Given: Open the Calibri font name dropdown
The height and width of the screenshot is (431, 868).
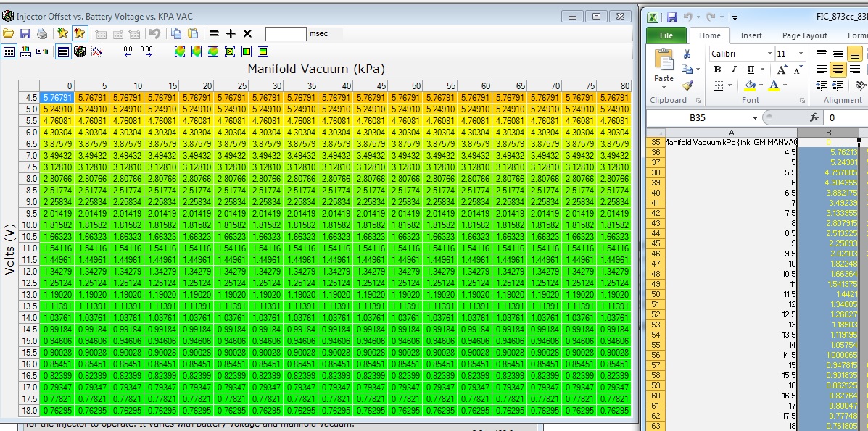Looking at the screenshot, I should 769,54.
